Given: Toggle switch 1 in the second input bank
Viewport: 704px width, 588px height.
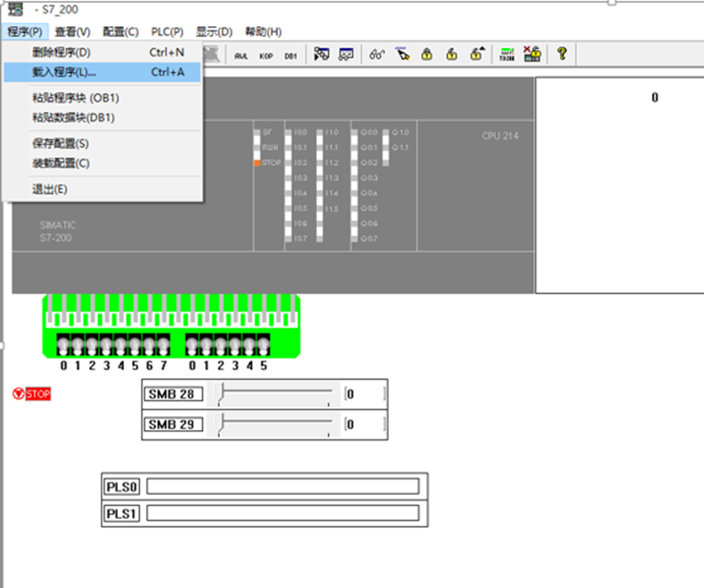Looking at the screenshot, I should click(x=207, y=345).
